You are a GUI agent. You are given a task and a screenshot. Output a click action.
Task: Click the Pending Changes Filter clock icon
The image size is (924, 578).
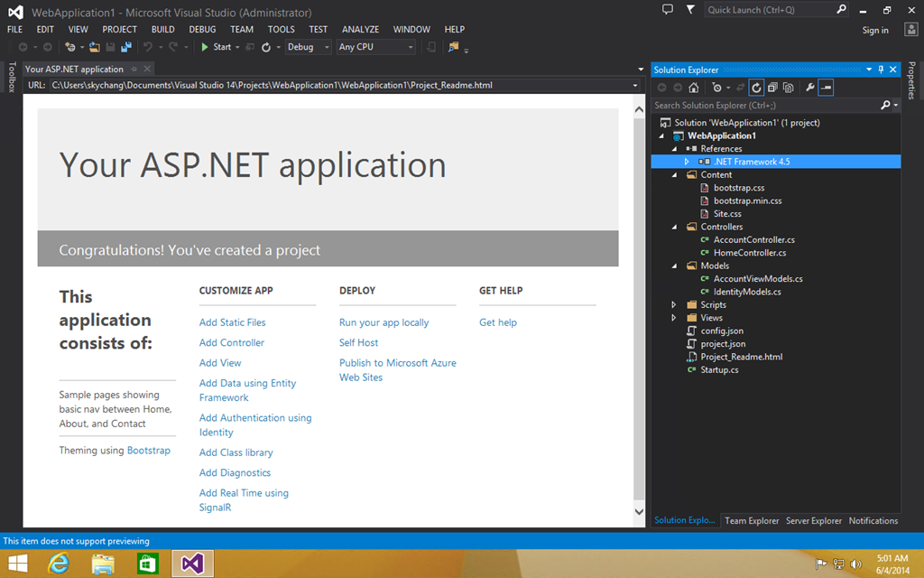coord(716,88)
